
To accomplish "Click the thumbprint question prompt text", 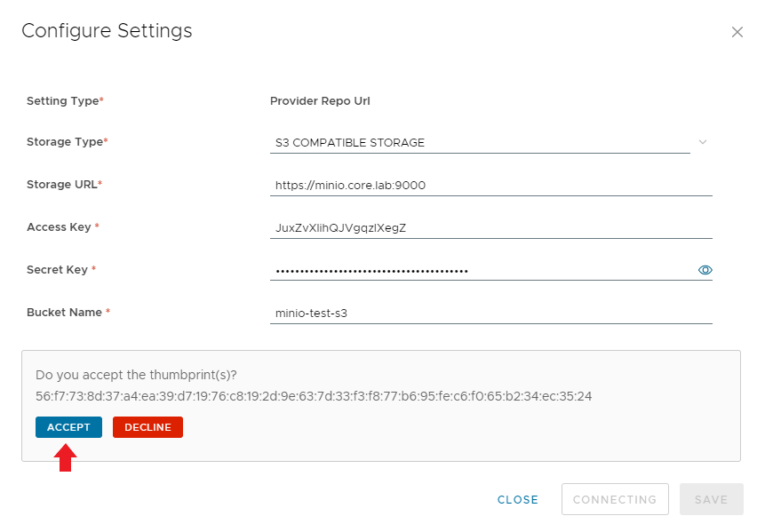I will tap(136, 375).
